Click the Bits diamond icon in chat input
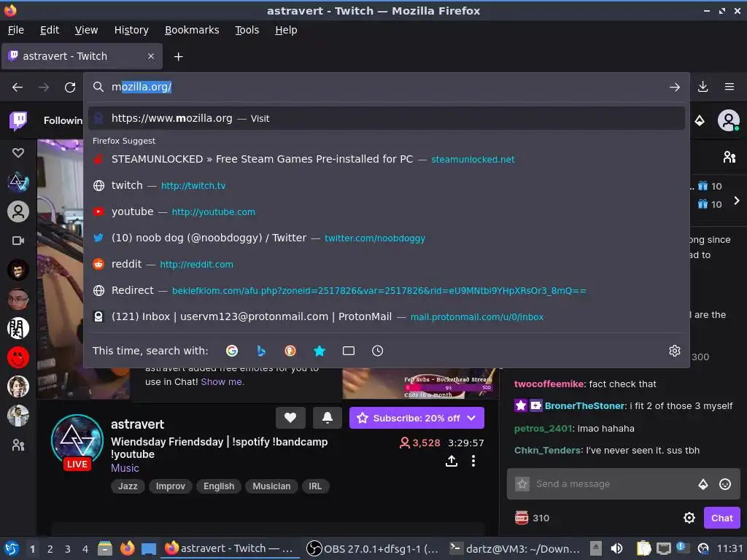Screen dimensions: 747x560 coord(703,484)
